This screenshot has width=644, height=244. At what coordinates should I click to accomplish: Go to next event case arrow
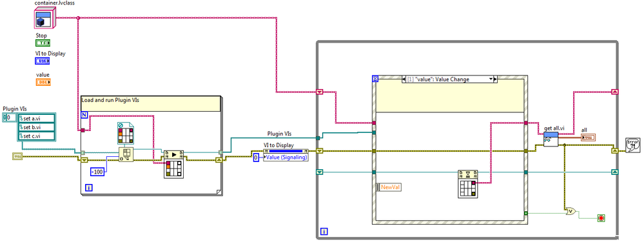tap(495, 79)
